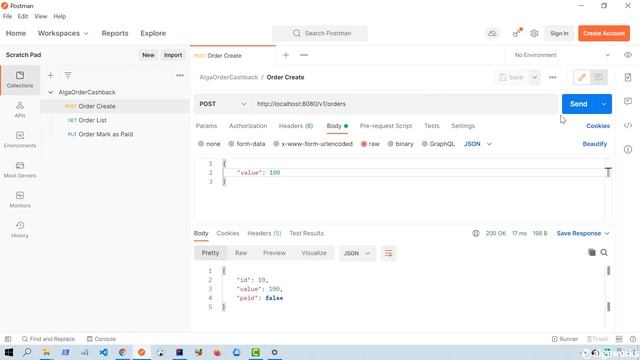This screenshot has height=360, width=640.
Task: Select the GraphQL body type
Action: click(438, 144)
